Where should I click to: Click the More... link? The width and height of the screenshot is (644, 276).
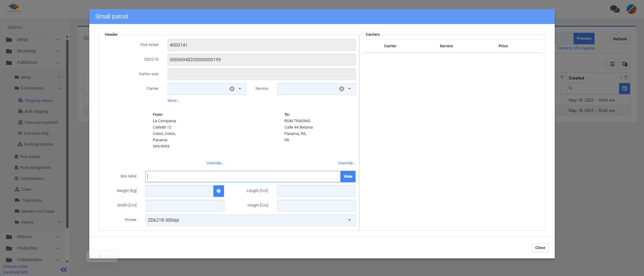(x=174, y=101)
